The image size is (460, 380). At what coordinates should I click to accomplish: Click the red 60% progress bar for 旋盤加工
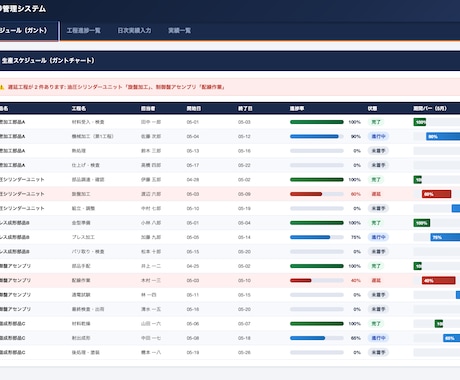pyautogui.click(x=317, y=194)
